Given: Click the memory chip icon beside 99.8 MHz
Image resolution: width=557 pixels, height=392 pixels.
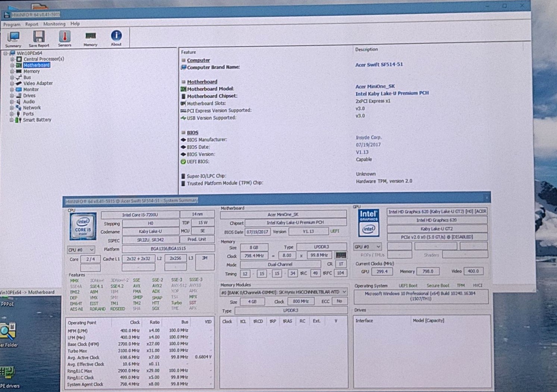Looking at the screenshot, I should point(341,255).
